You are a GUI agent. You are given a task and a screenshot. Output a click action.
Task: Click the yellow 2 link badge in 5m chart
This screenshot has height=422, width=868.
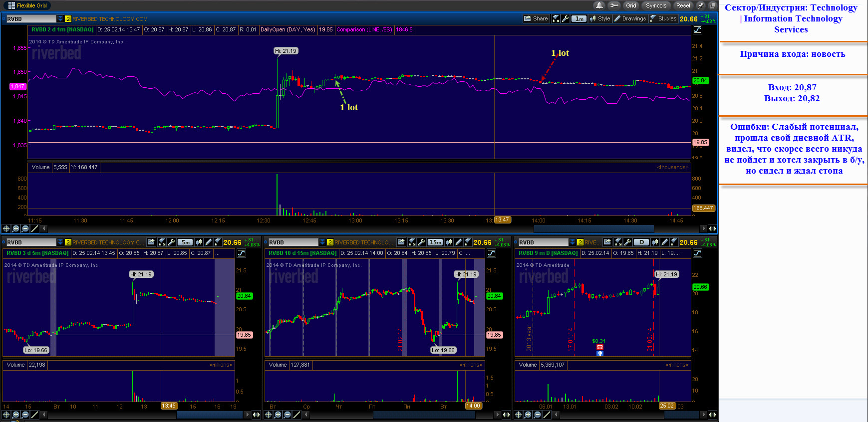(68, 242)
